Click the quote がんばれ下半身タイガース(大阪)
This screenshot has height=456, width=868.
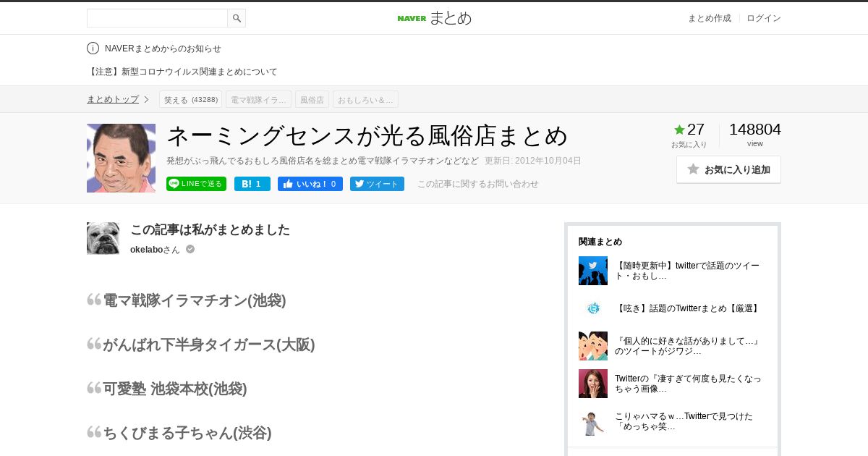pos(208,345)
